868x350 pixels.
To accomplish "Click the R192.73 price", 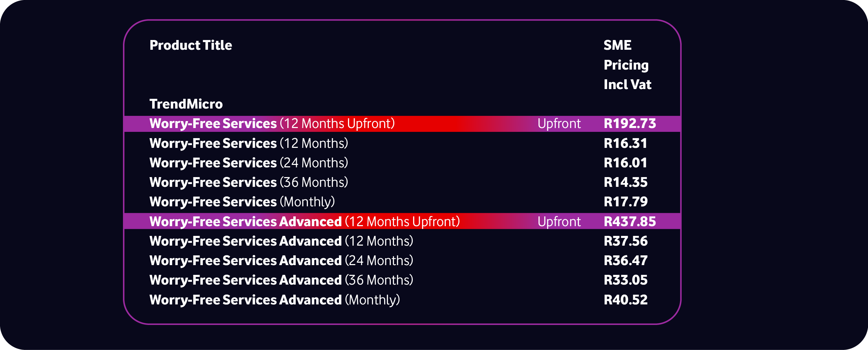I will (x=630, y=124).
